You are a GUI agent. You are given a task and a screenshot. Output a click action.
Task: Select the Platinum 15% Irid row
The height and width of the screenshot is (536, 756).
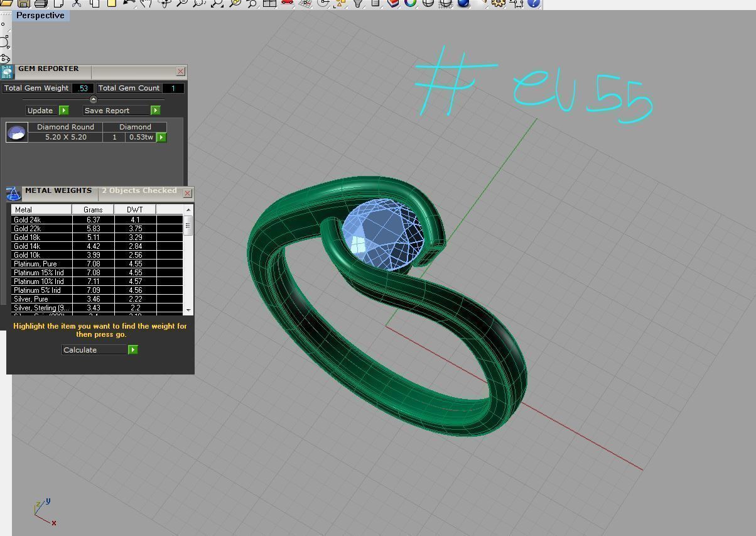tap(97, 273)
